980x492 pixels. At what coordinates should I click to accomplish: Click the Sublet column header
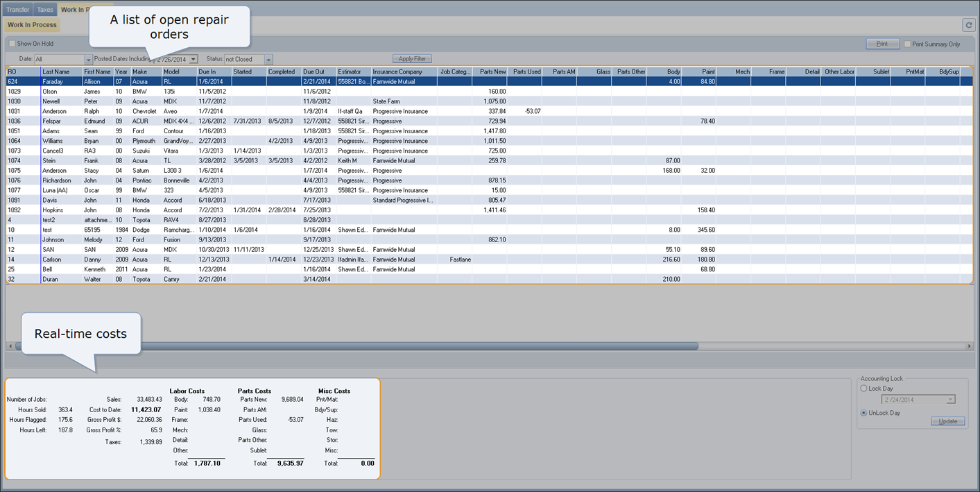point(873,71)
